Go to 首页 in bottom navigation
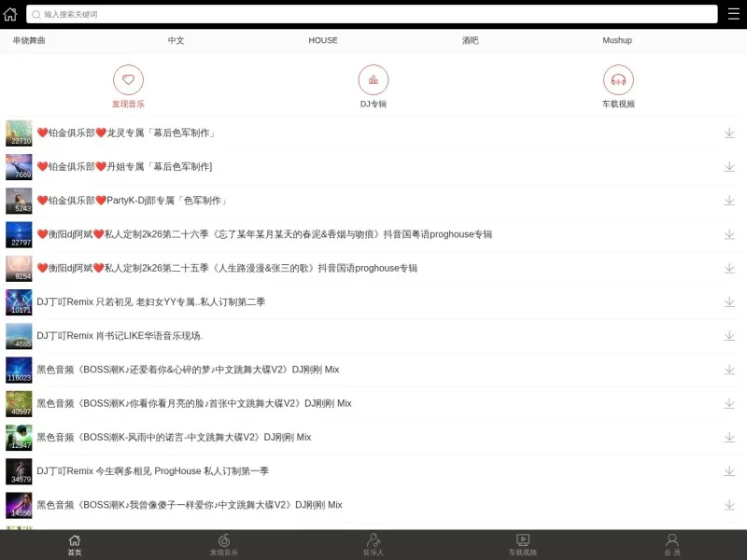Screen dimensions: 747x560 pos(75,545)
